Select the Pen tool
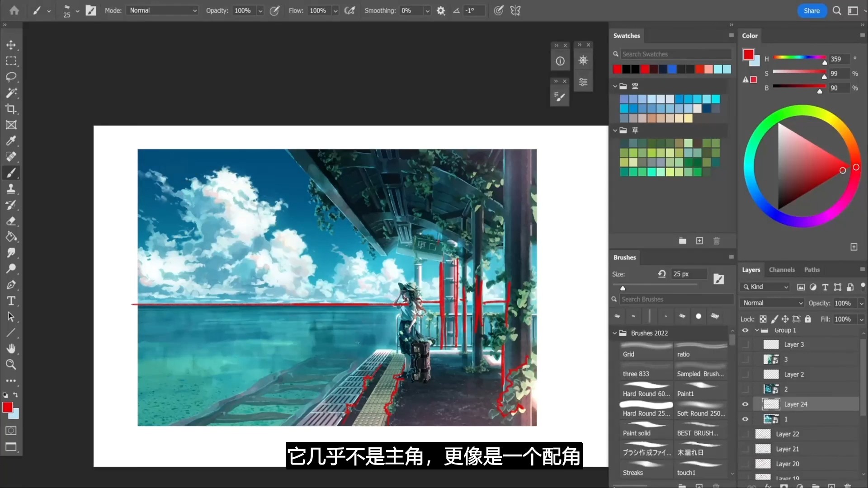868x488 pixels. click(11, 285)
